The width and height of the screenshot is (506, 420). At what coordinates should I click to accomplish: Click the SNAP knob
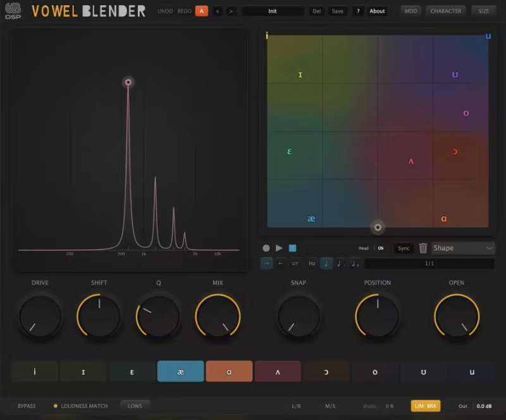pos(299,317)
